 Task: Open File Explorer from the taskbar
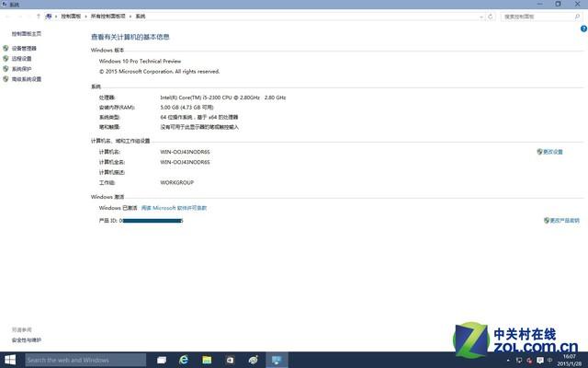[207, 360]
